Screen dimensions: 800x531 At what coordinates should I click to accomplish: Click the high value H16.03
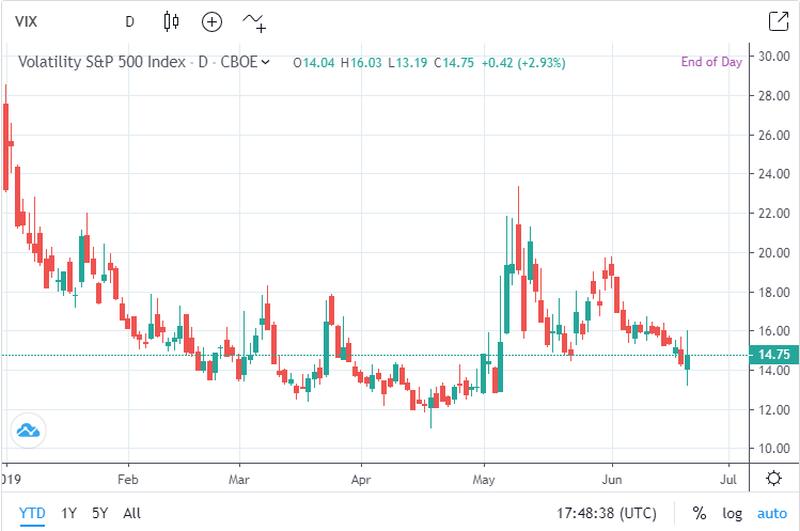361,63
